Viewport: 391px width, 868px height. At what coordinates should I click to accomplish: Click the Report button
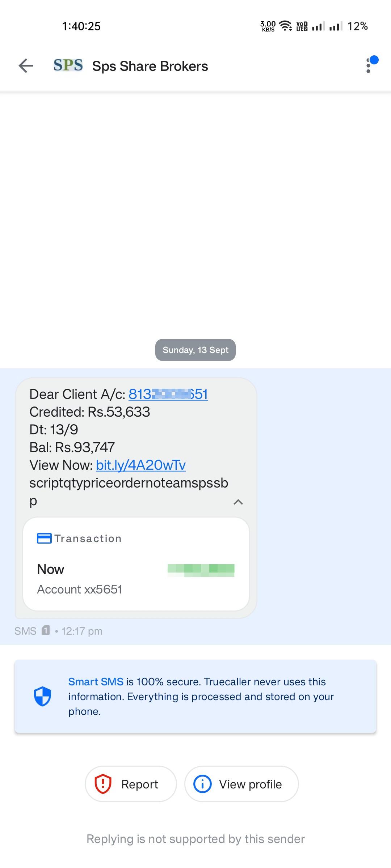coord(131,784)
